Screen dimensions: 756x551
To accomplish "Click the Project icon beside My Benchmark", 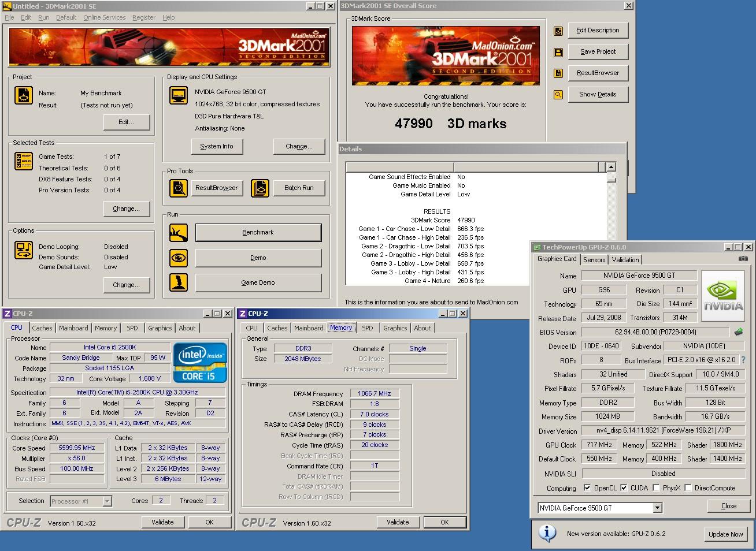I will click(24, 96).
